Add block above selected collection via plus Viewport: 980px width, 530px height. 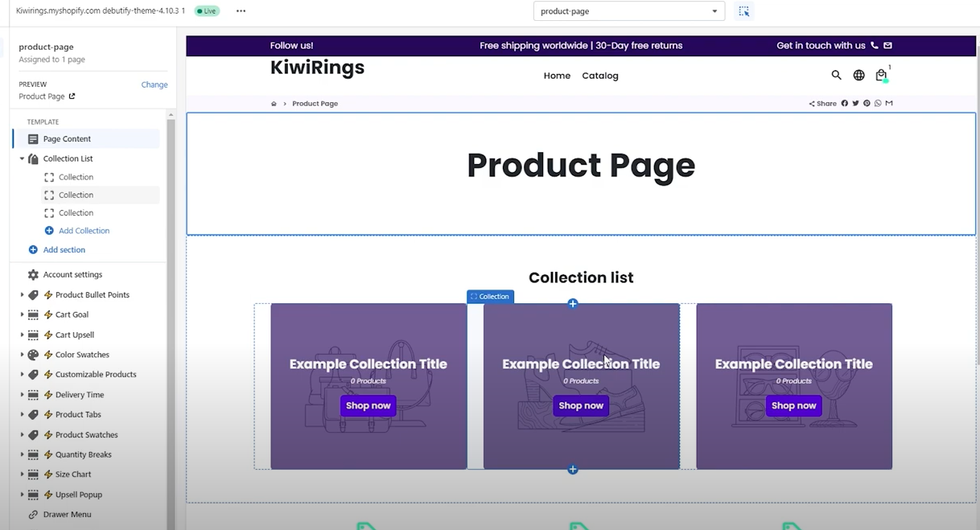[573, 303]
